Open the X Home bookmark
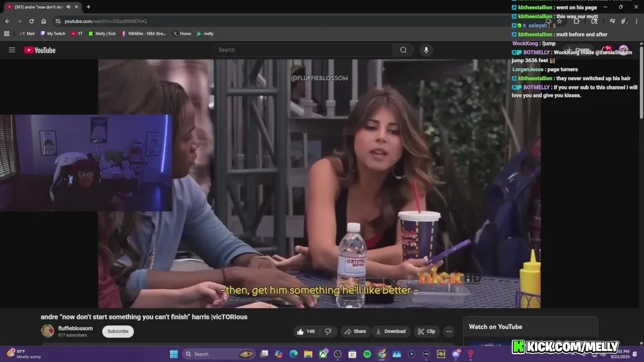 coord(182,34)
